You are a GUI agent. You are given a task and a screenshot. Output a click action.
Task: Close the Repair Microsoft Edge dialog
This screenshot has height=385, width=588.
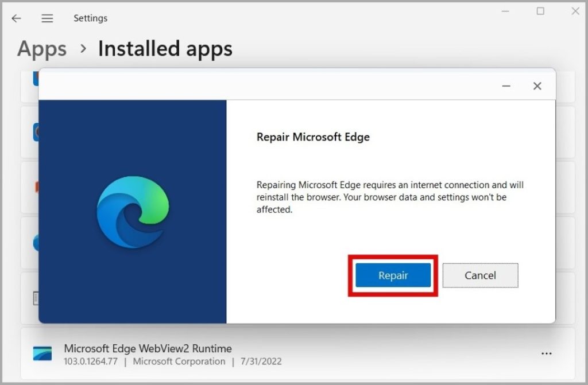pyautogui.click(x=537, y=86)
